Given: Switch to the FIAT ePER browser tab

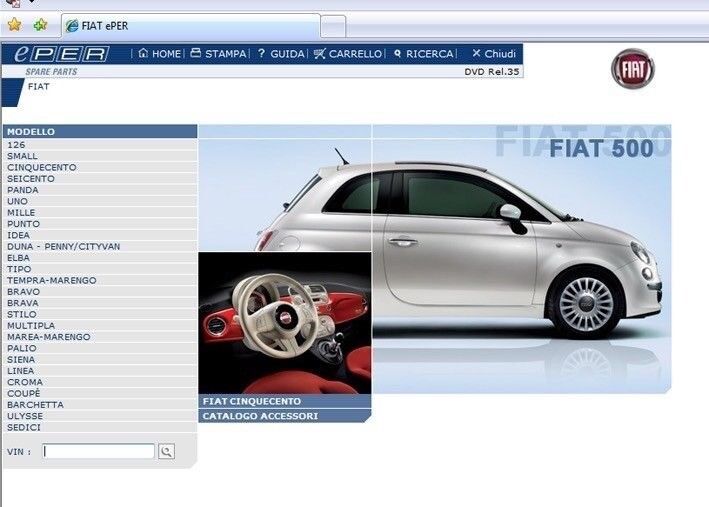Looking at the screenshot, I should pos(190,26).
